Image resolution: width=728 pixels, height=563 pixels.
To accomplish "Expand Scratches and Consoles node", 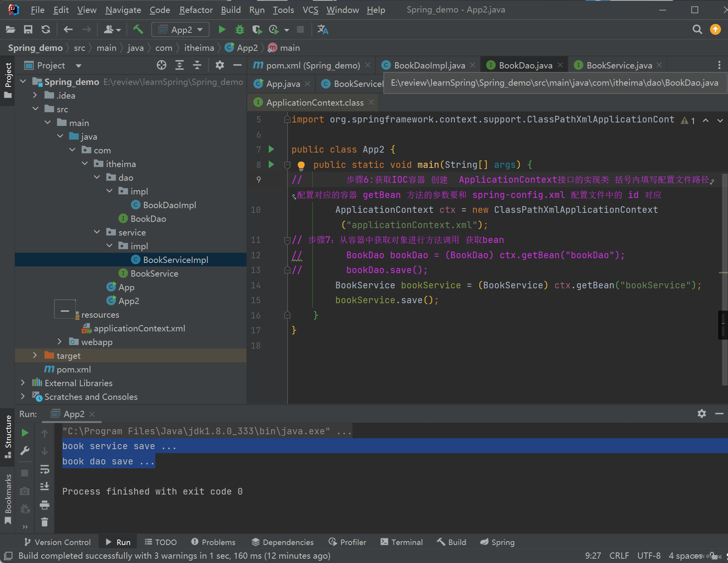I will point(23,396).
